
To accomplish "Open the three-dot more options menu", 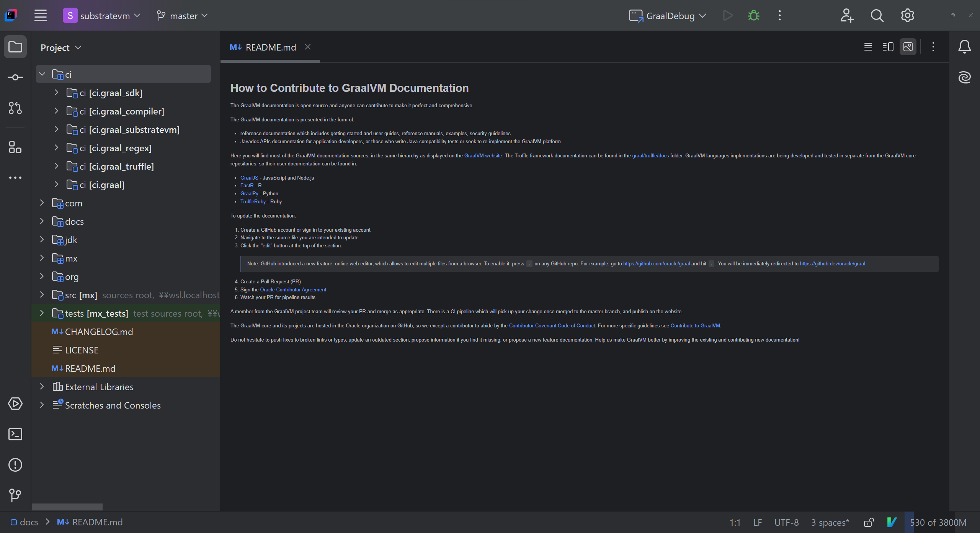I will (x=781, y=16).
